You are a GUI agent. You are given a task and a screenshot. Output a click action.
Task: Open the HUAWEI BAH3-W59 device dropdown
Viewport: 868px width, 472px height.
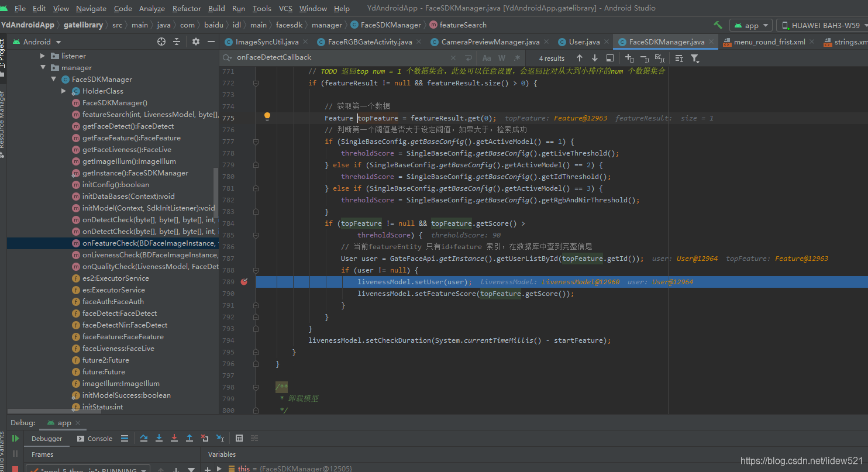822,25
